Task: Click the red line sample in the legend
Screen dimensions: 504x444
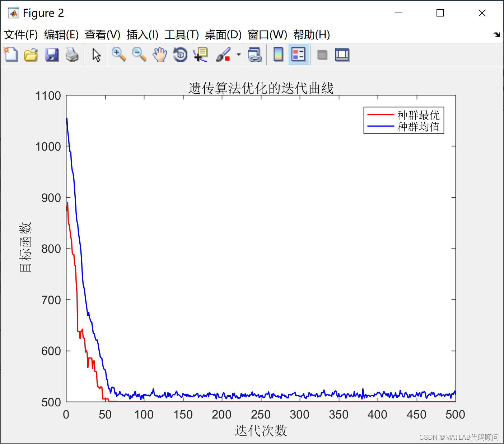Action: (381, 115)
